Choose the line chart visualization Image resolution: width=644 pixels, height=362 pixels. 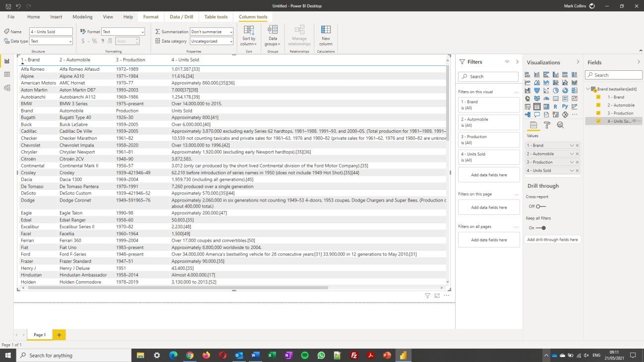tap(527, 82)
